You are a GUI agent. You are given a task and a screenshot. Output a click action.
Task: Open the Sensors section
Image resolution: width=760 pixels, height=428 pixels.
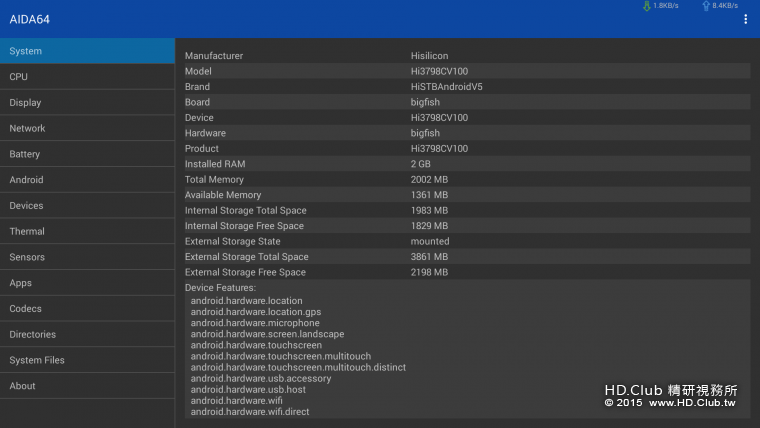tap(87, 257)
